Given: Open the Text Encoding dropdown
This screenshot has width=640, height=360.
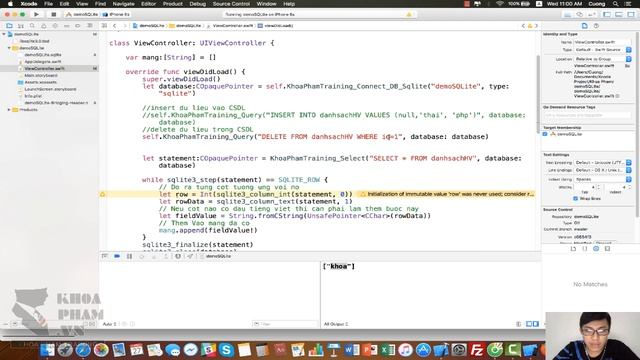Looking at the screenshot, I should 603,162.
